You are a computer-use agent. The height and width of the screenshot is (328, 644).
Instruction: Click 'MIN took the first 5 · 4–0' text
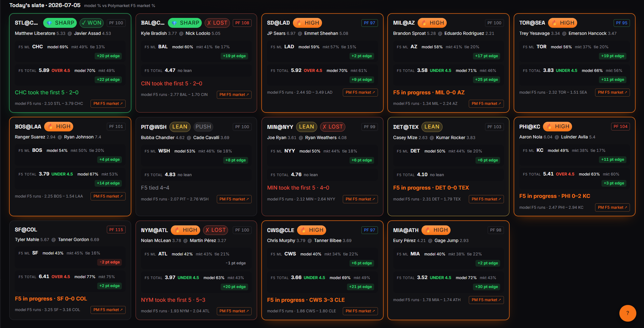coord(298,188)
